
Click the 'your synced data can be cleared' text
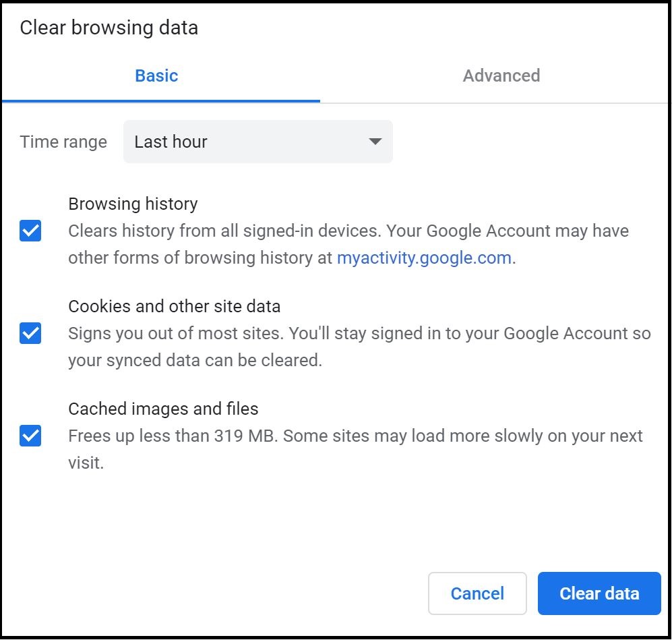pos(195,360)
